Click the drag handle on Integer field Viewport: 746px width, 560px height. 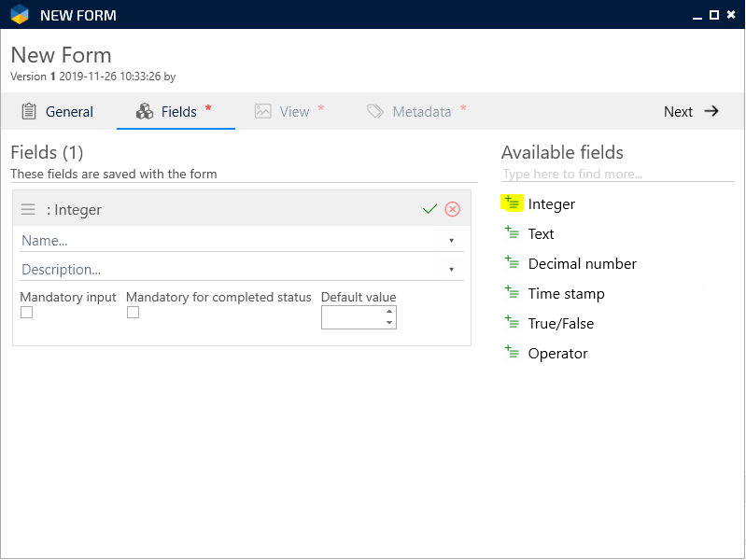(x=28, y=210)
